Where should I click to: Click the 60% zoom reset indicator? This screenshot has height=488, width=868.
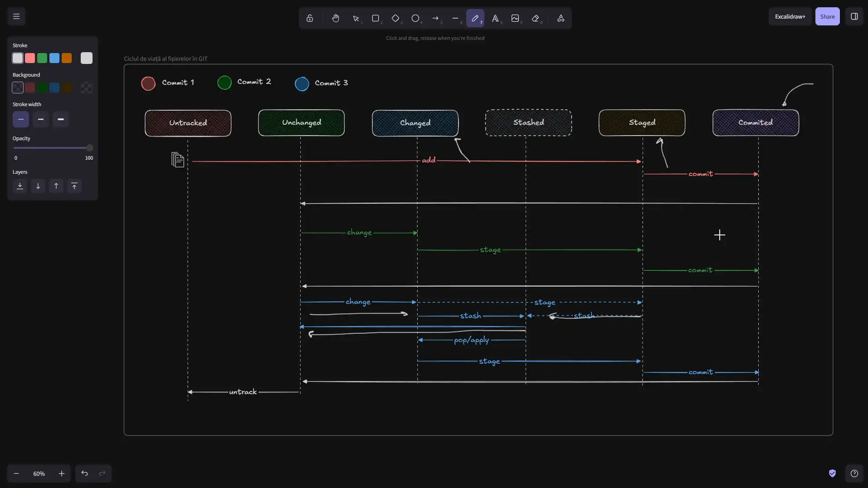pos(39,473)
